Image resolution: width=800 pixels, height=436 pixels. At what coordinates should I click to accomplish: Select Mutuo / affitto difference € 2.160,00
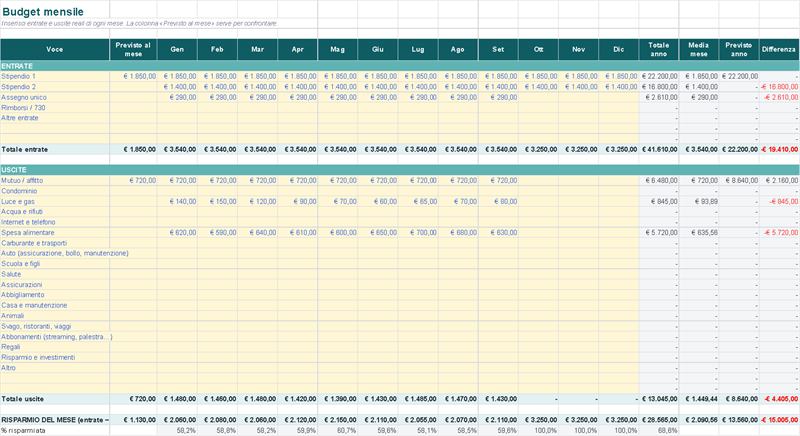782,181
